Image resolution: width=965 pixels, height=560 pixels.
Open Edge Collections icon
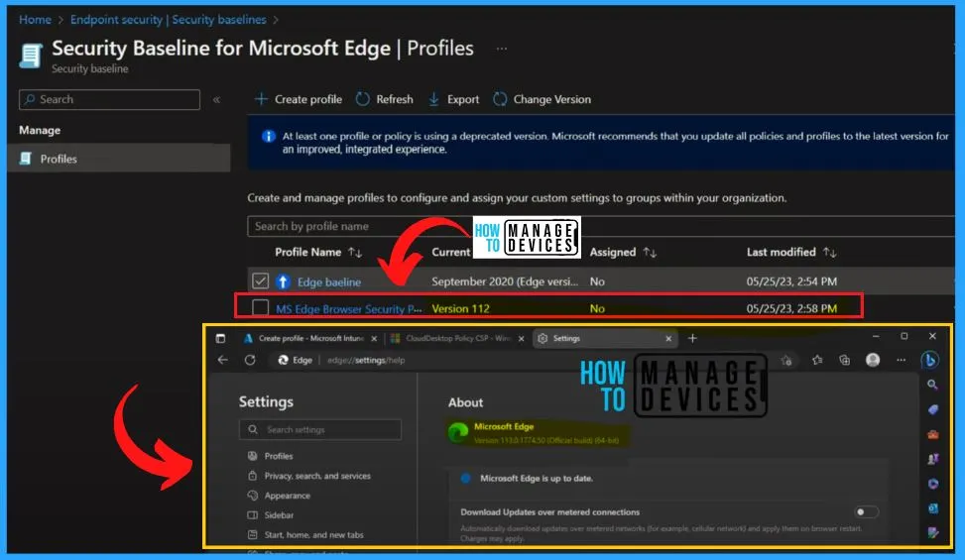[844, 360]
